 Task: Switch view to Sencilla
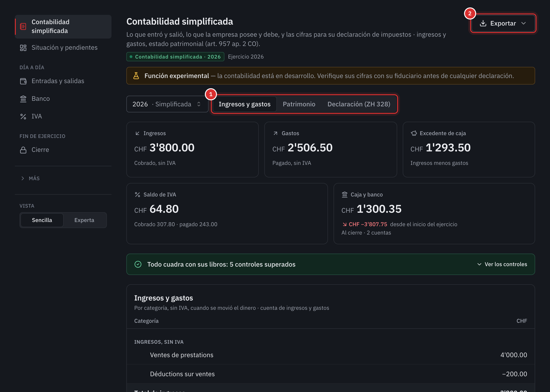tap(42, 220)
